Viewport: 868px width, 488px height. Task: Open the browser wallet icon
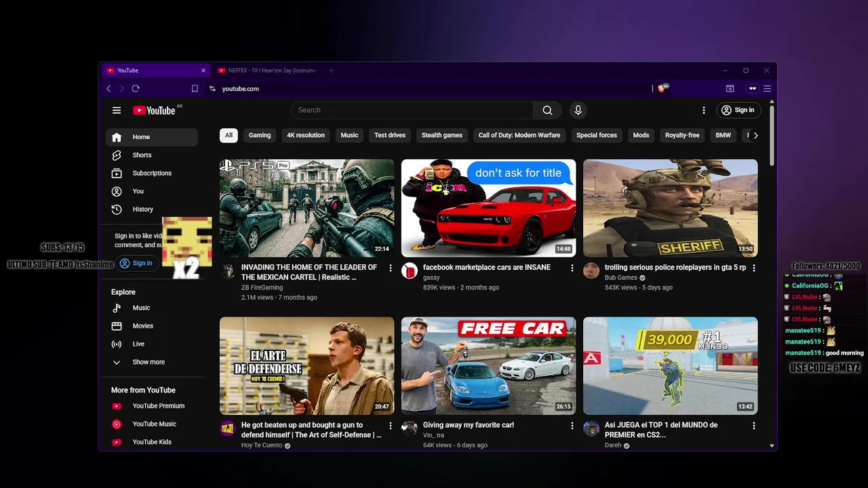[x=730, y=89]
